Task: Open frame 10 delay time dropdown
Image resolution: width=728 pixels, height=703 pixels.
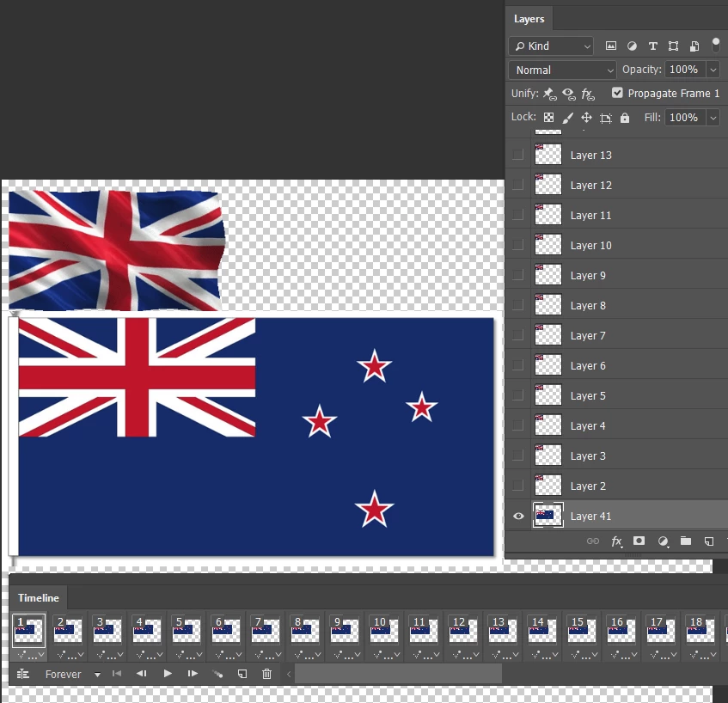Action: click(384, 655)
